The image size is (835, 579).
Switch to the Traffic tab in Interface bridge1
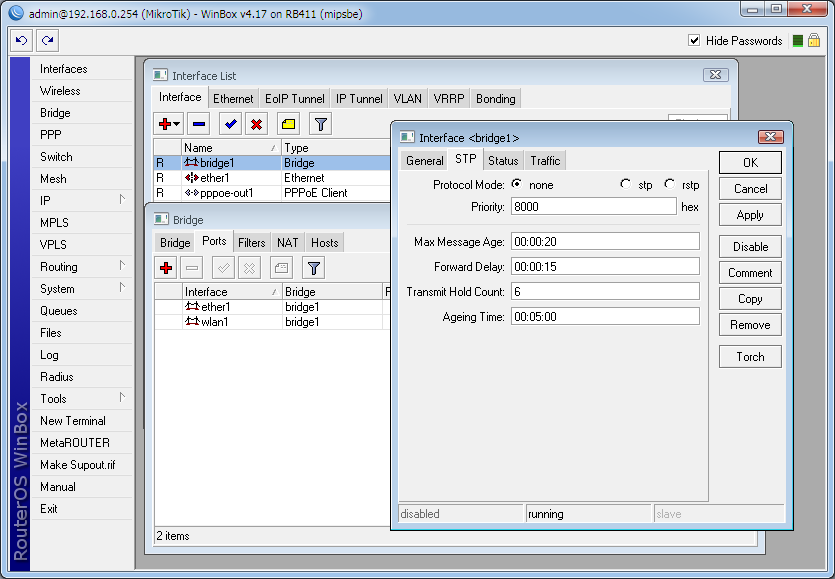[x=545, y=161]
